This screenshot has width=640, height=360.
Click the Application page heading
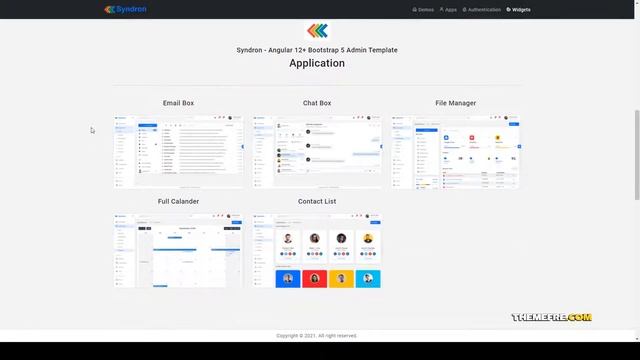pos(317,63)
